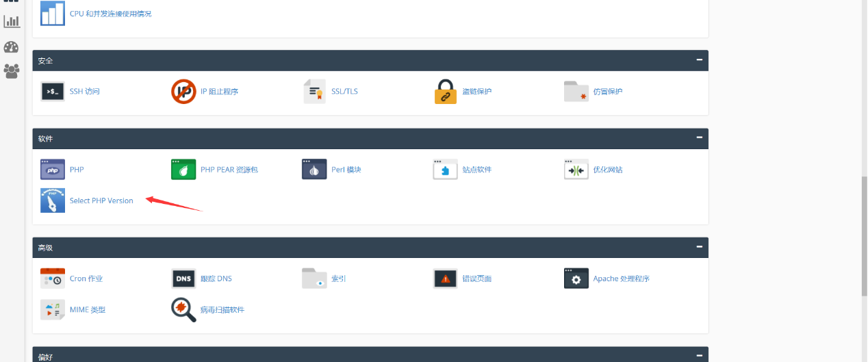Open the Perl 模块 onion icon
The width and height of the screenshot is (868, 362).
(314, 169)
